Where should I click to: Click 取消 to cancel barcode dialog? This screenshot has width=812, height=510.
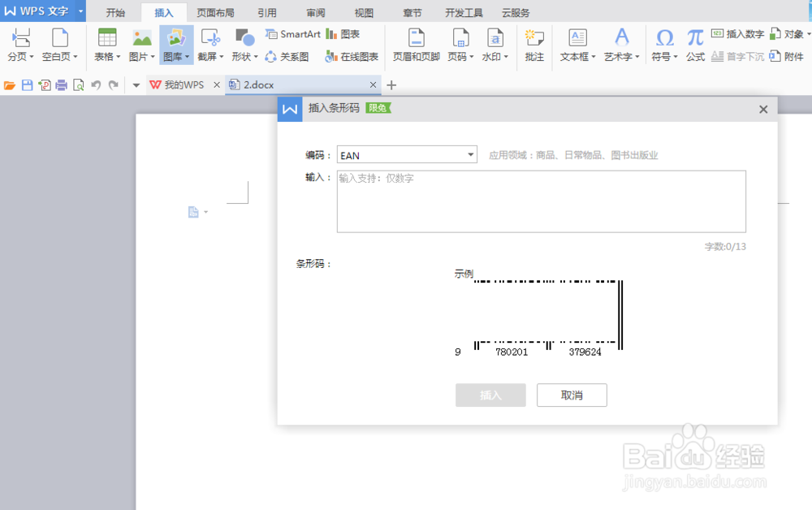572,395
